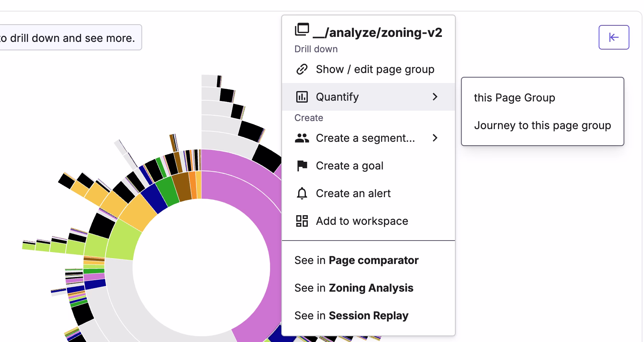Viewport: 644px width, 342px height.
Task: Click the workspace grid icon
Action: pyautogui.click(x=302, y=221)
